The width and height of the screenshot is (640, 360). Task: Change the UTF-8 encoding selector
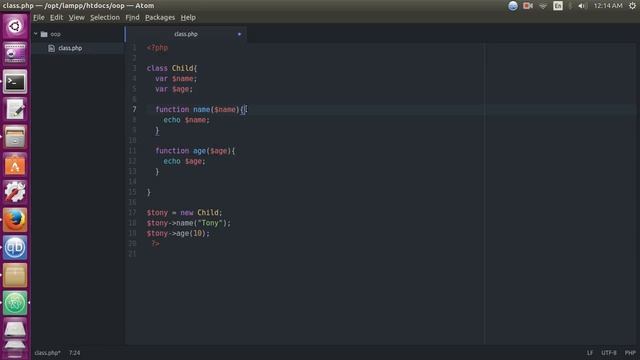pyautogui.click(x=609, y=353)
